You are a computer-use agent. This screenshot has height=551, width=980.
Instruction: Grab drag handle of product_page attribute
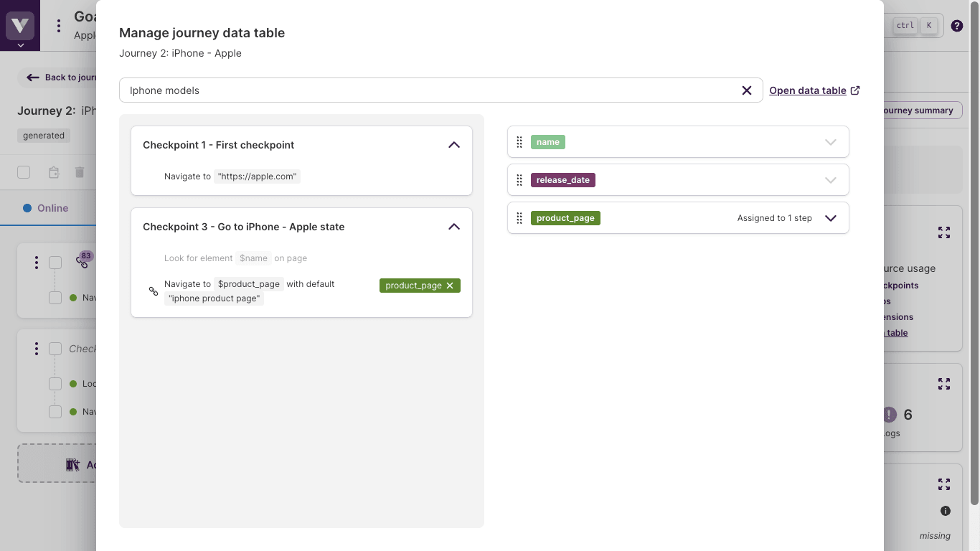[519, 218]
